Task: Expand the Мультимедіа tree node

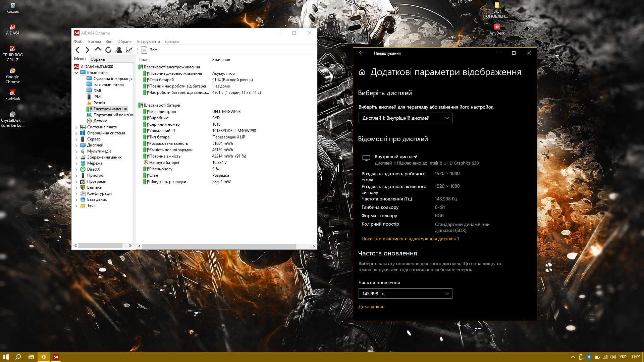Action: tap(76, 152)
